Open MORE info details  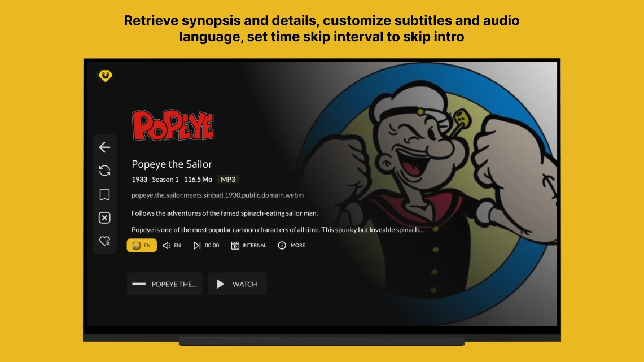pyautogui.click(x=292, y=245)
